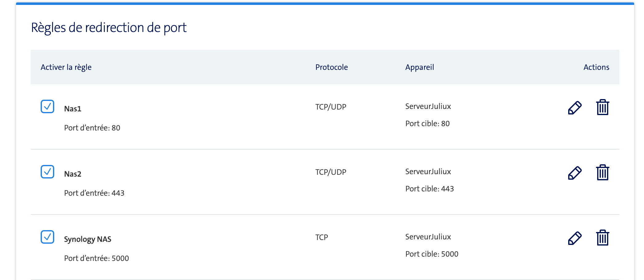
Task: Toggle the Synology NAS rule checkbox
Action: 47,237
